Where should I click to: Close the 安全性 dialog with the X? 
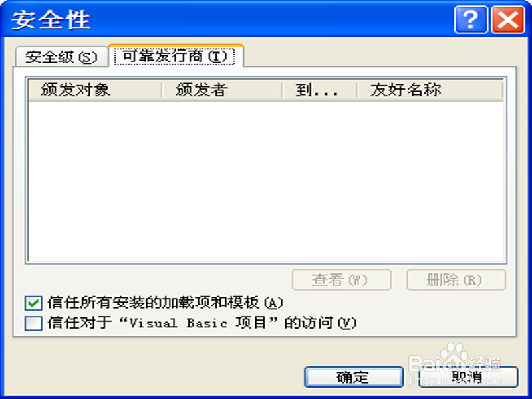click(x=508, y=20)
